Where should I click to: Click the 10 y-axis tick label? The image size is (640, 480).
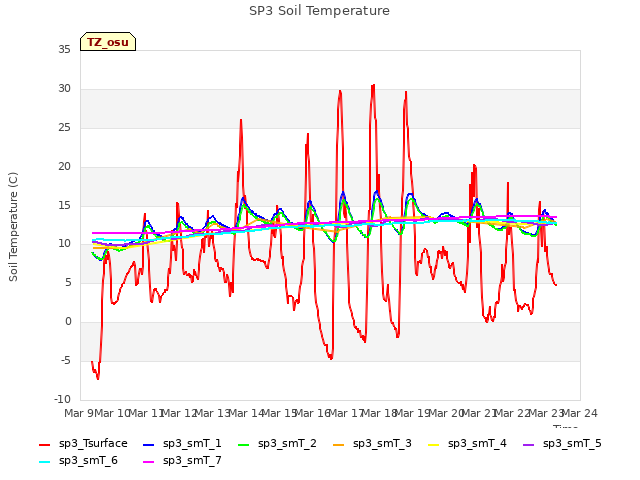[64, 244]
